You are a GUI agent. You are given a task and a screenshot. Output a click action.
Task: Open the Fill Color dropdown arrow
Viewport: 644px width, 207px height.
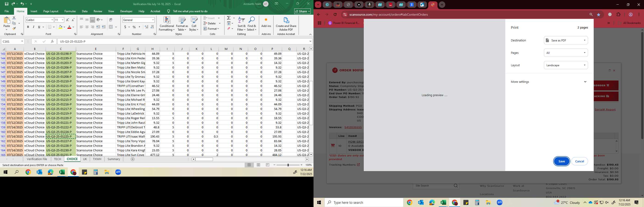pos(64,27)
